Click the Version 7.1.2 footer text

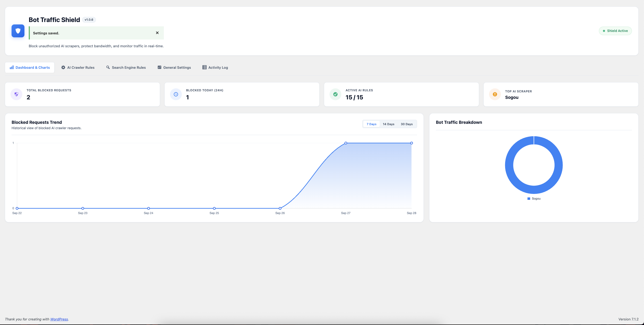point(628,319)
